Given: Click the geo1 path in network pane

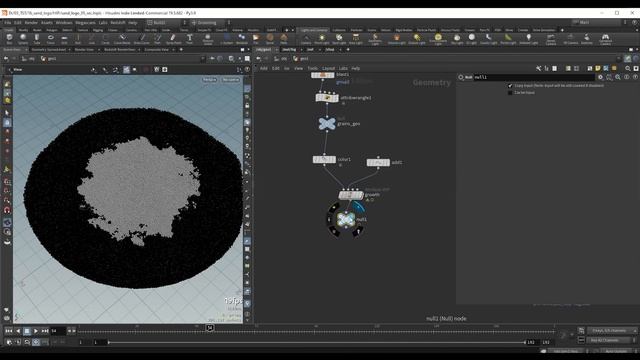Looking at the screenshot, I should point(304,59).
